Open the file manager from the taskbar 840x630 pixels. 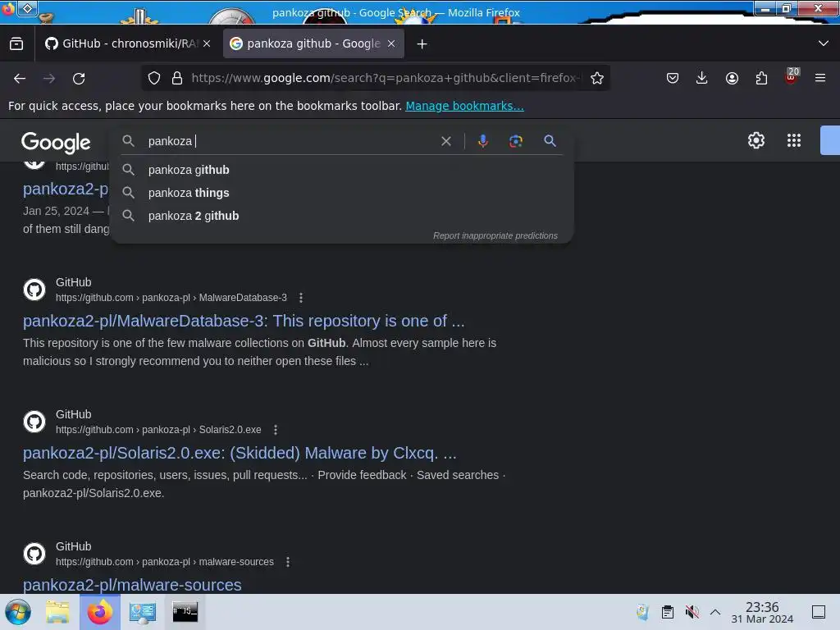(x=57, y=612)
